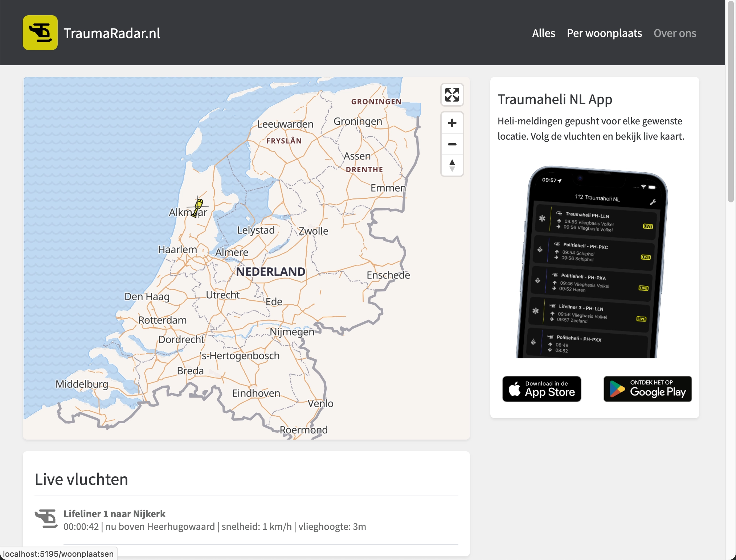This screenshot has width=736, height=560.
Task: Go to Per woonplaats page
Action: click(604, 33)
